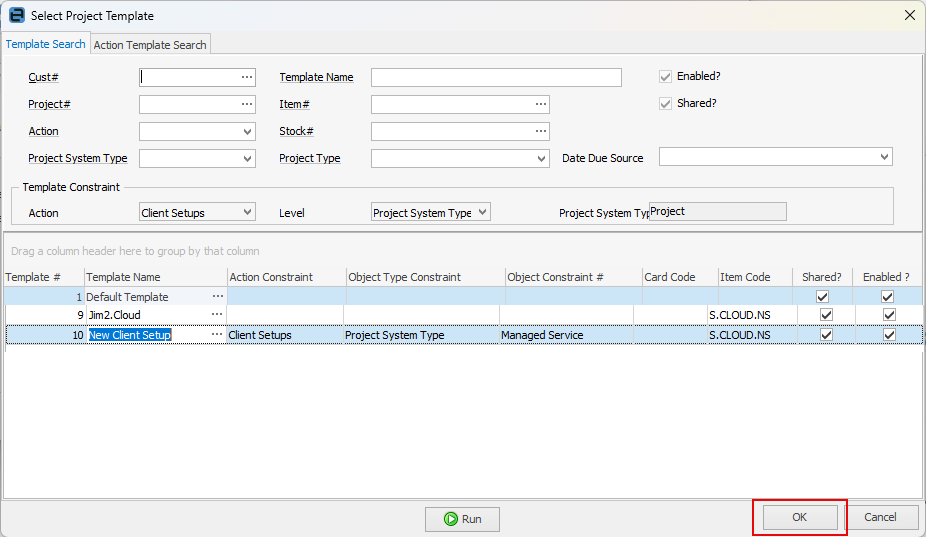Image resolution: width=926 pixels, height=537 pixels.
Task: Select the Default Template row name
Action: pos(127,297)
